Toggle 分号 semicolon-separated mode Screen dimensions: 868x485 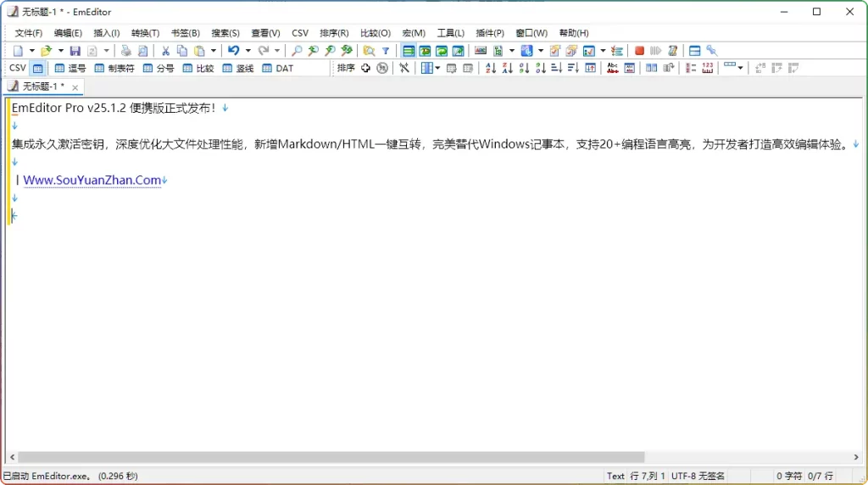pyautogui.click(x=159, y=69)
